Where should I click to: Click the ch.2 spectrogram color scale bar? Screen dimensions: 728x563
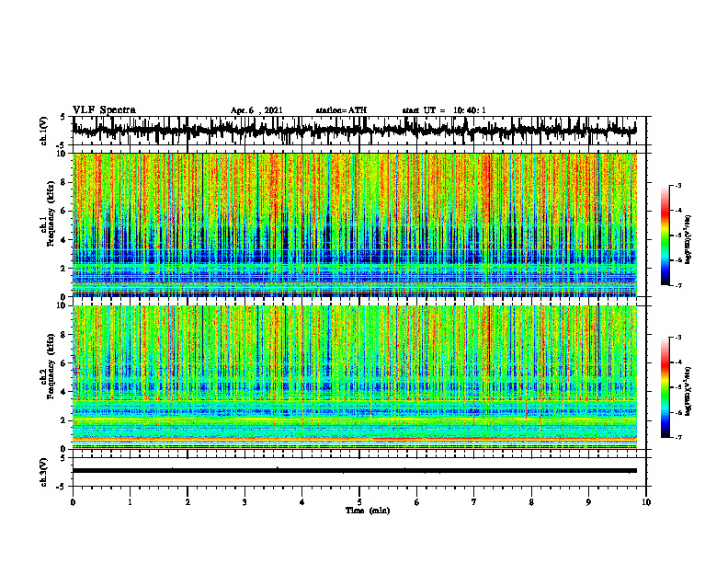(x=665, y=387)
